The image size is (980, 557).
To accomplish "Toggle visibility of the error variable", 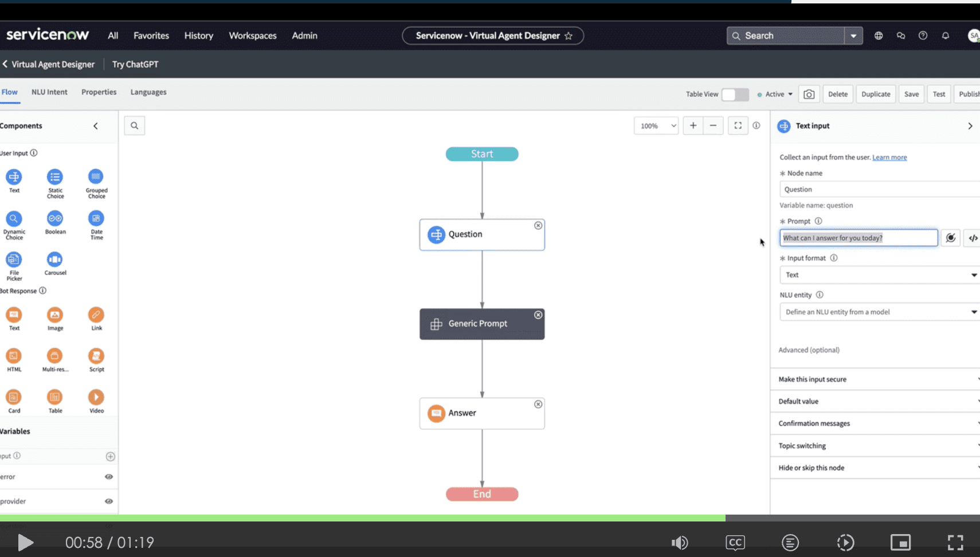I will [109, 476].
